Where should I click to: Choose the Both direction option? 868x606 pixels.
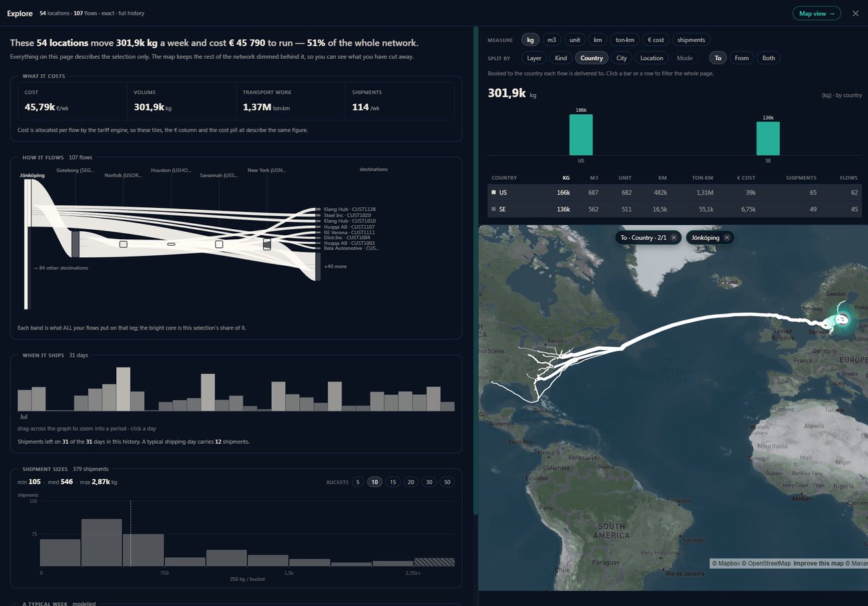(x=769, y=58)
